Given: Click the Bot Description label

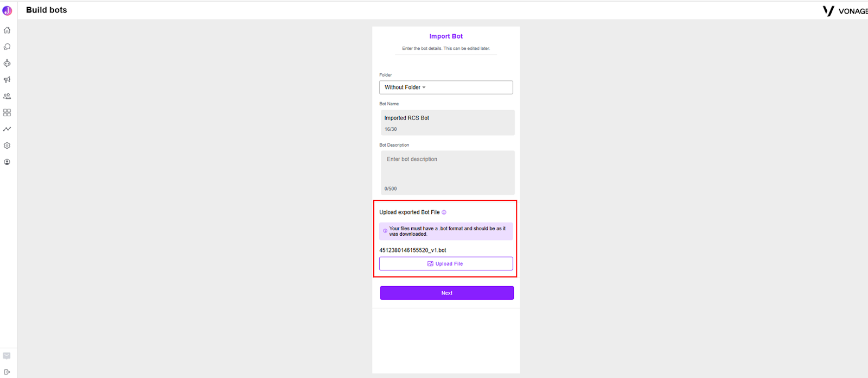Looking at the screenshot, I should tap(394, 145).
